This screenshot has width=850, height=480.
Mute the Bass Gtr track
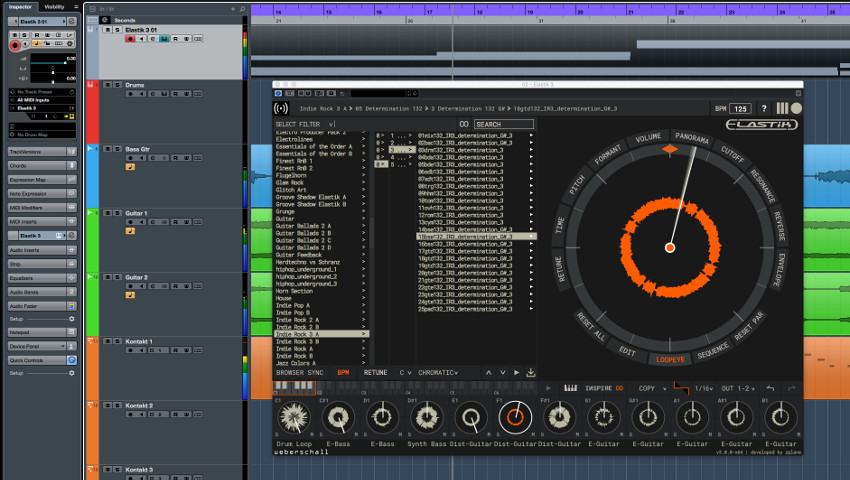(x=107, y=149)
